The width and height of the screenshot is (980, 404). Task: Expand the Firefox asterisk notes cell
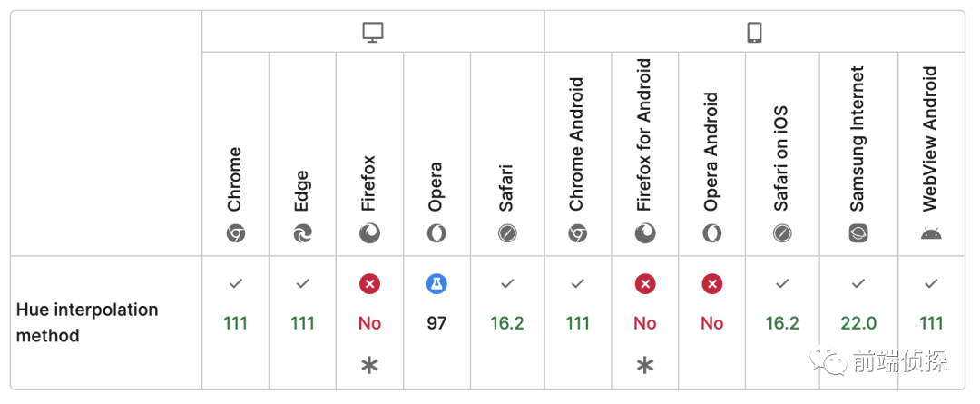coord(369,365)
